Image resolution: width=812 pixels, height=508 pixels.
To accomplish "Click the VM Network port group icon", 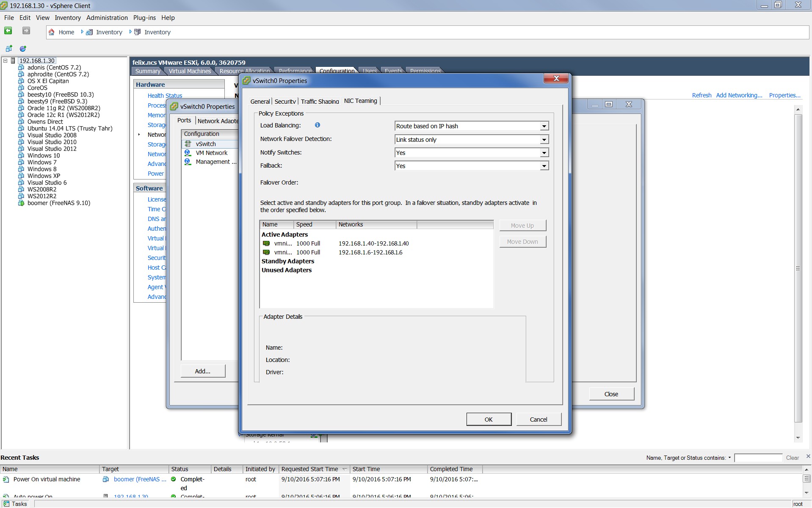I will click(188, 153).
